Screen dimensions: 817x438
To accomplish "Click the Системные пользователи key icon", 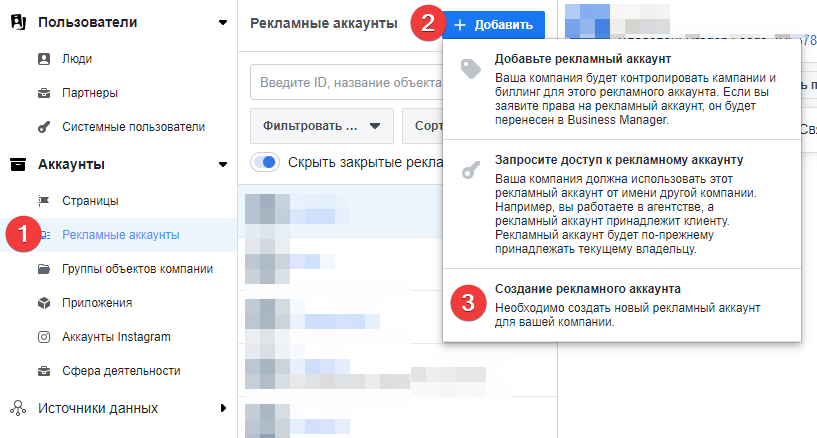I will tap(44, 127).
